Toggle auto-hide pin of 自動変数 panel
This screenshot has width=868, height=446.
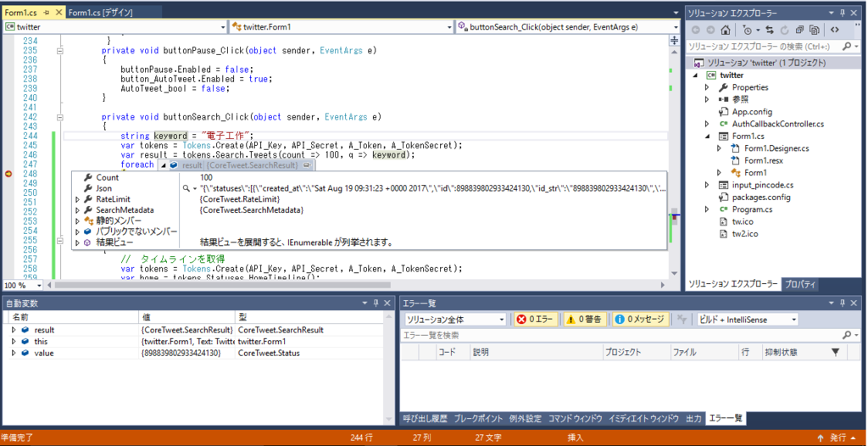(376, 303)
